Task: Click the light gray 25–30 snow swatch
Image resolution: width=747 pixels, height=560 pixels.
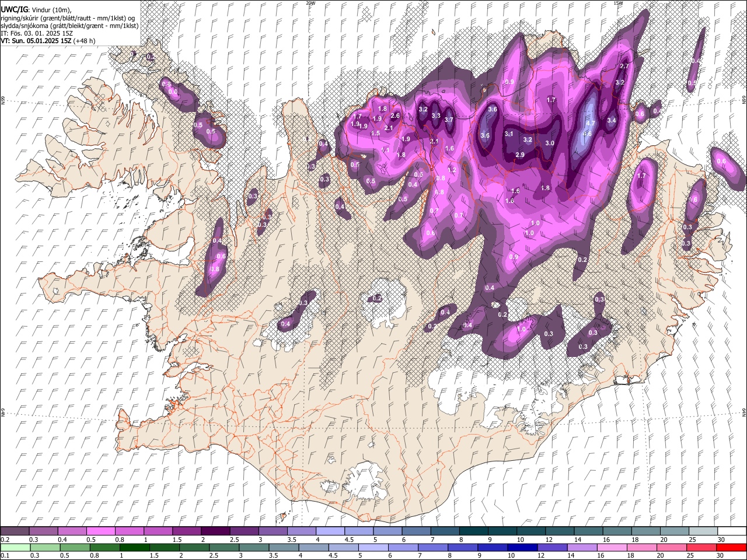Action: (x=703, y=531)
